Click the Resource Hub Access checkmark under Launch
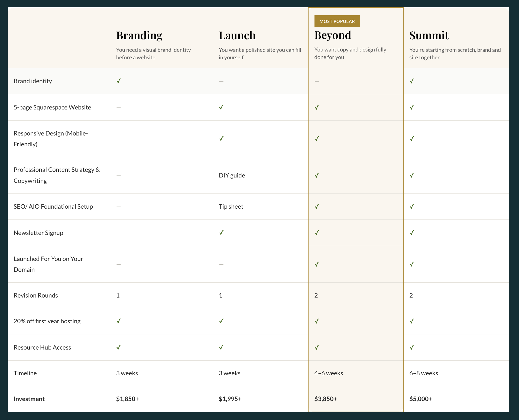The height and width of the screenshot is (420, 519). 221,347
